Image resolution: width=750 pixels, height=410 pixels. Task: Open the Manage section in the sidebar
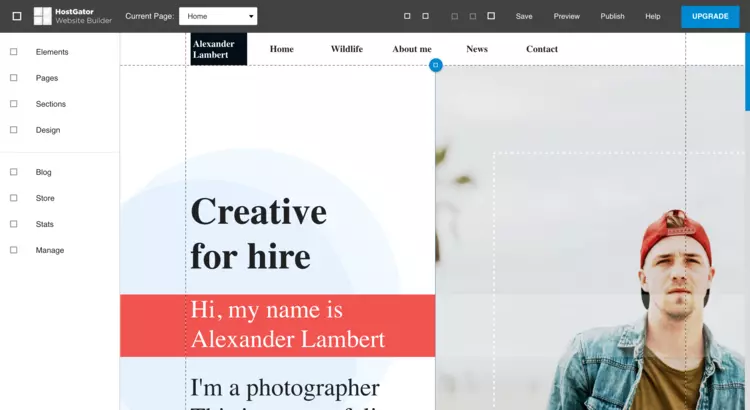click(49, 250)
